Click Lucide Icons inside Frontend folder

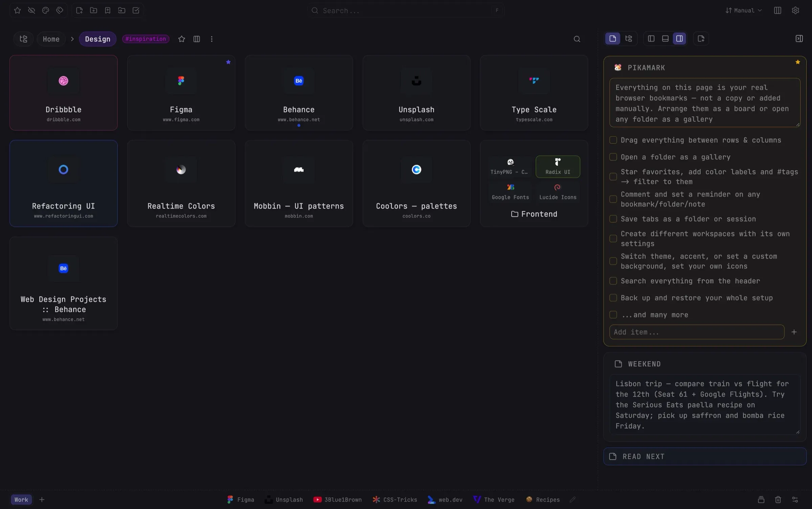[558, 192]
